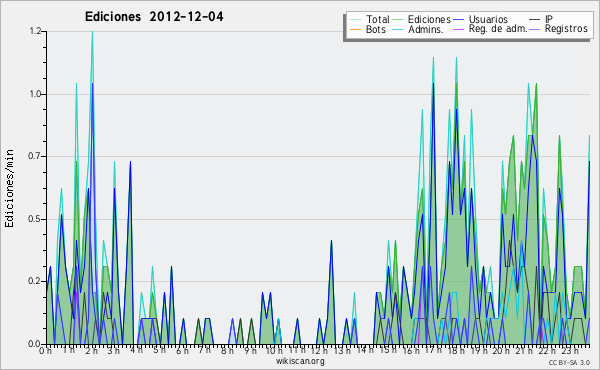The width and height of the screenshot is (600, 370).
Task: Click the '23 h' x-axis tick label
Action: click(x=569, y=351)
